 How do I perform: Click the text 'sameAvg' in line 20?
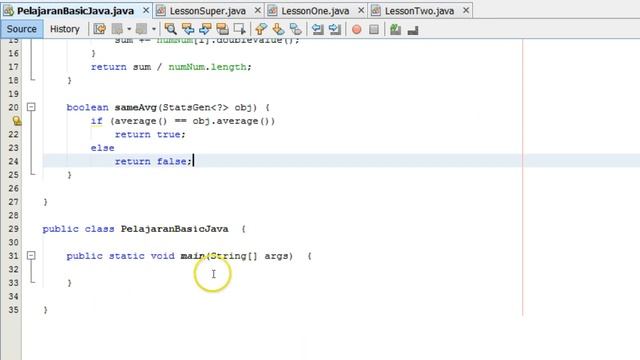point(136,107)
